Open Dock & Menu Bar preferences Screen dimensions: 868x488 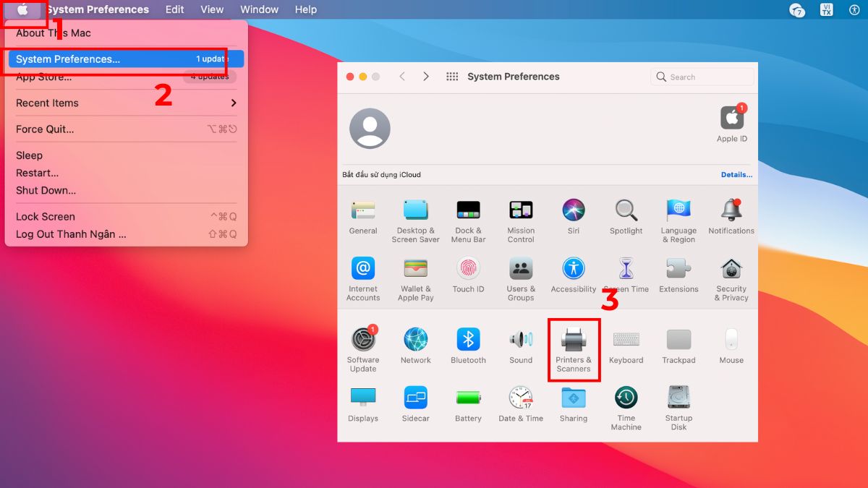(468, 221)
